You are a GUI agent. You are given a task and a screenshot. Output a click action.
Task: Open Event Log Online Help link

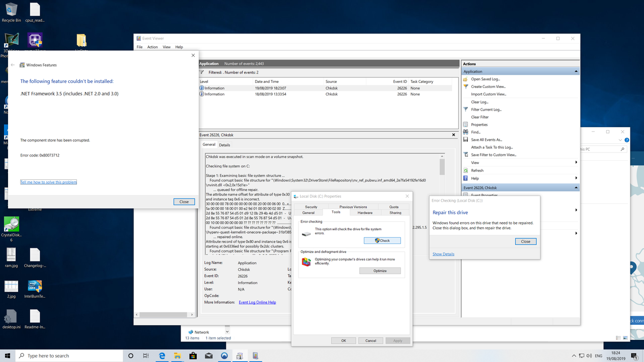pos(257,302)
